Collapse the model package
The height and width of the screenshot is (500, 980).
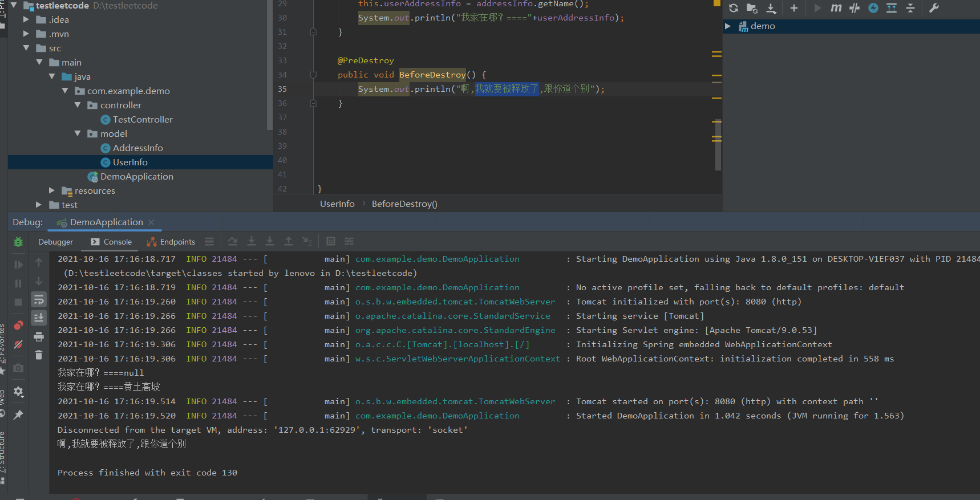78,133
